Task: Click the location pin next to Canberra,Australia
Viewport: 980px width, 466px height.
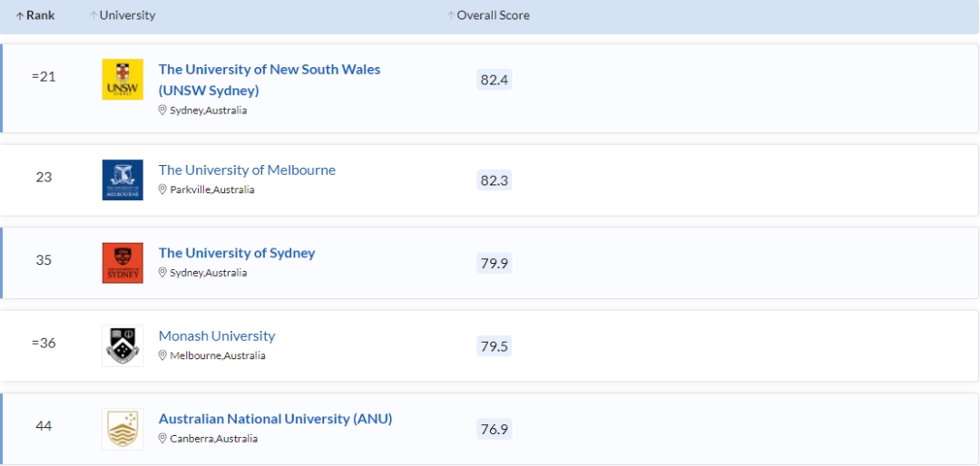Action: [x=163, y=439]
